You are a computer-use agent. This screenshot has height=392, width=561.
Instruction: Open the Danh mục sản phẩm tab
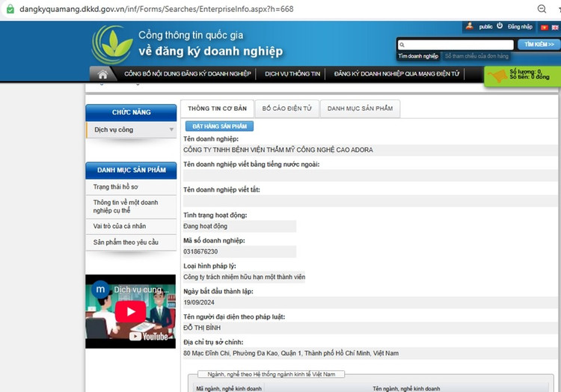[x=360, y=108]
